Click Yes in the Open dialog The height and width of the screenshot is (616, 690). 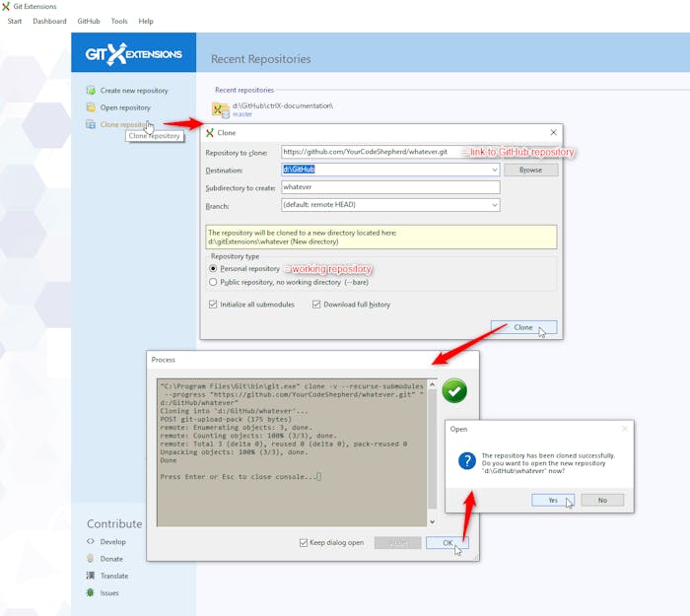click(553, 500)
